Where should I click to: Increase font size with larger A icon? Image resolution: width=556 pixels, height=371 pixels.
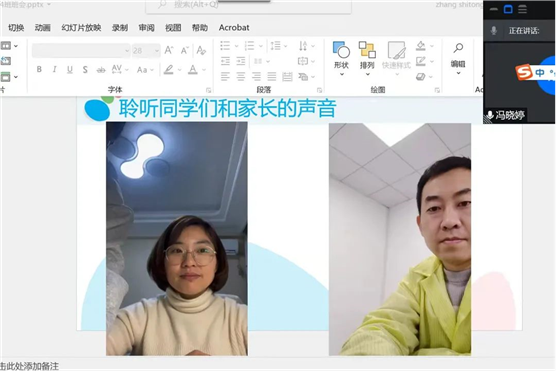[x=169, y=50]
